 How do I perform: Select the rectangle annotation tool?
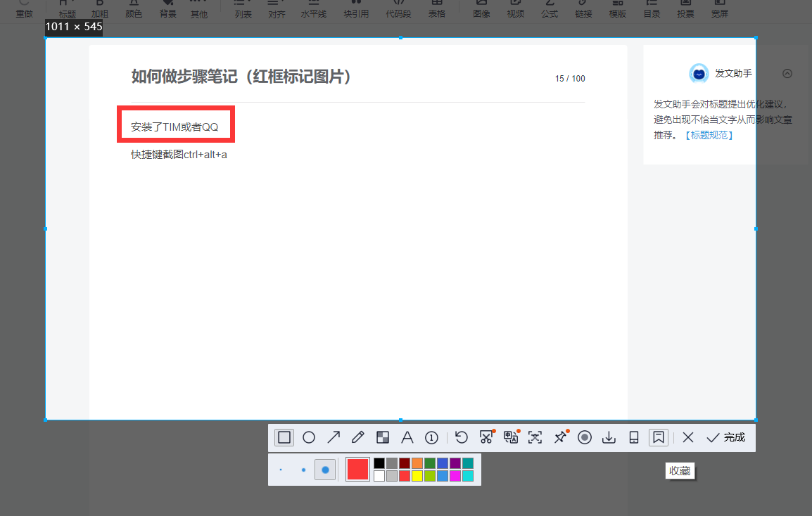coord(284,437)
